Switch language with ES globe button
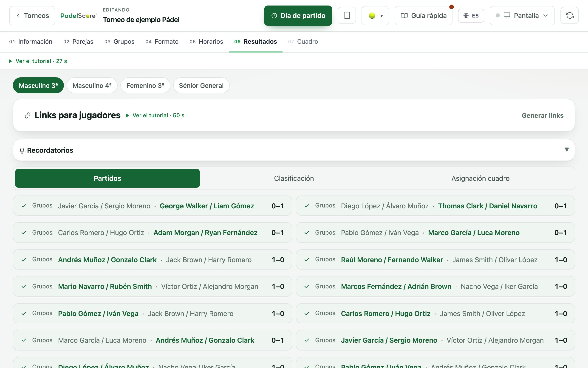Image resolution: width=588 pixels, height=368 pixels. pos(471,16)
